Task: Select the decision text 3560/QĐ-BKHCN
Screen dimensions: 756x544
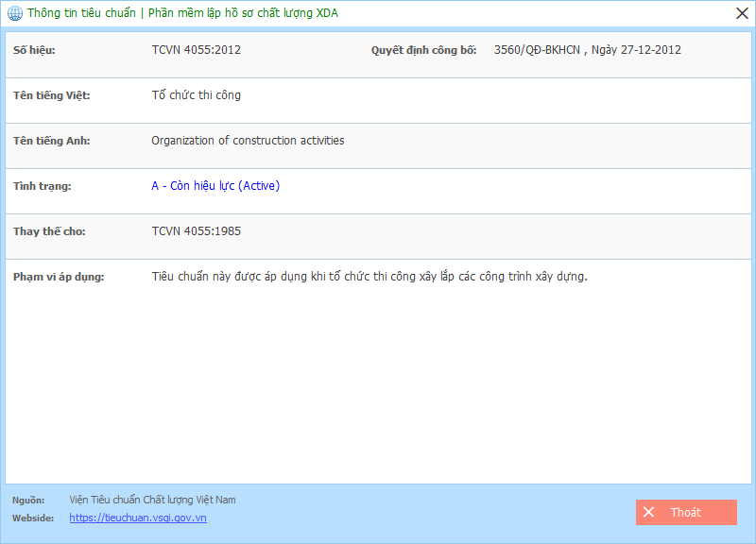Action: coord(537,50)
